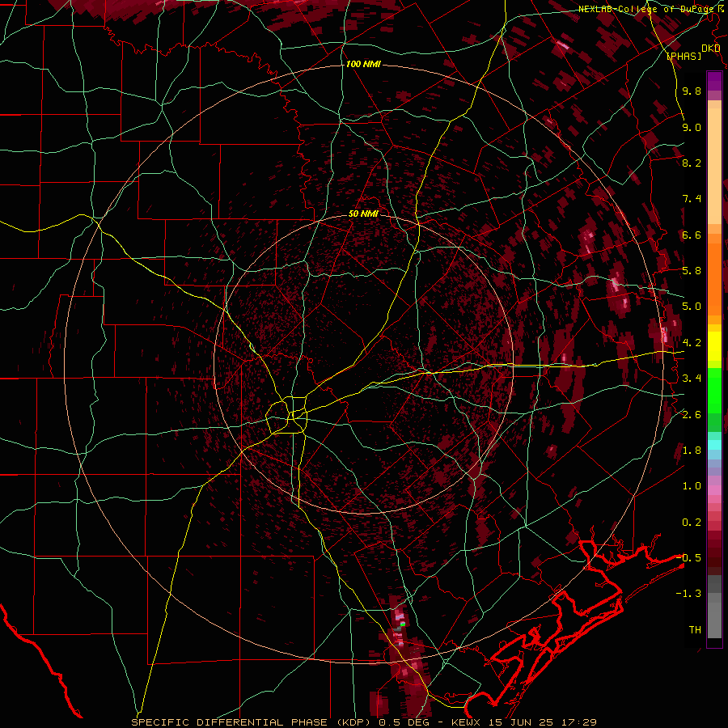Click the orange segment of the color bar

714,278
